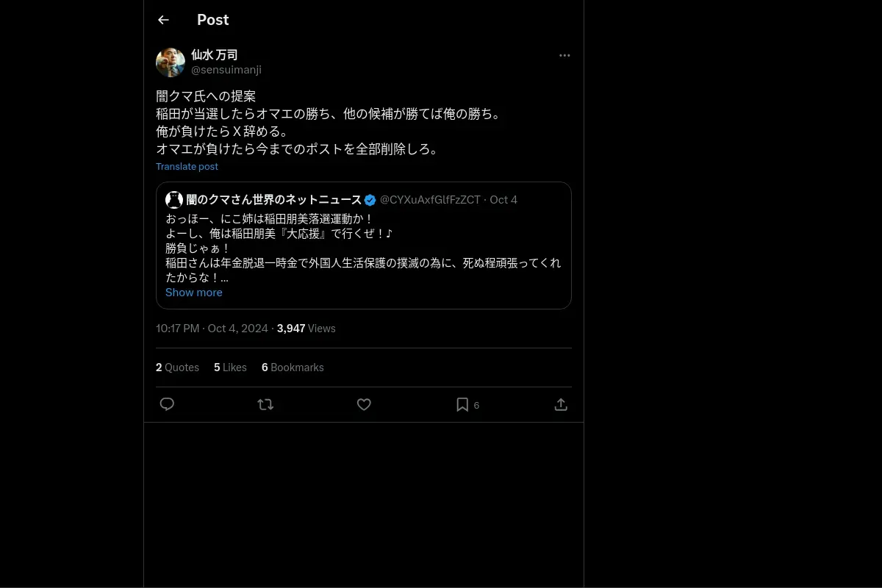Viewport: 882px width, 588px height.
Task: Expand quoted post with Show more
Action: [x=193, y=292]
